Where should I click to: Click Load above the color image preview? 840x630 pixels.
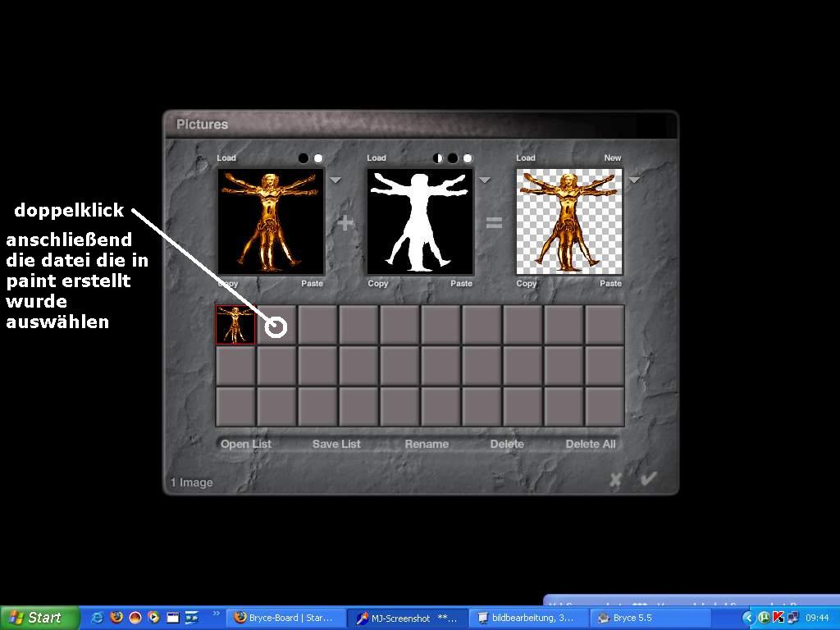point(226,157)
